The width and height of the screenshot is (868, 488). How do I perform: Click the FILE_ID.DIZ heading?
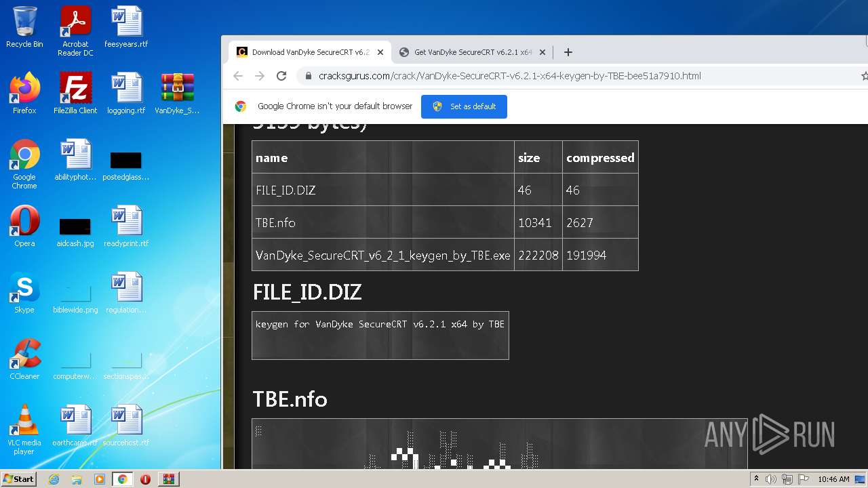[x=307, y=293]
